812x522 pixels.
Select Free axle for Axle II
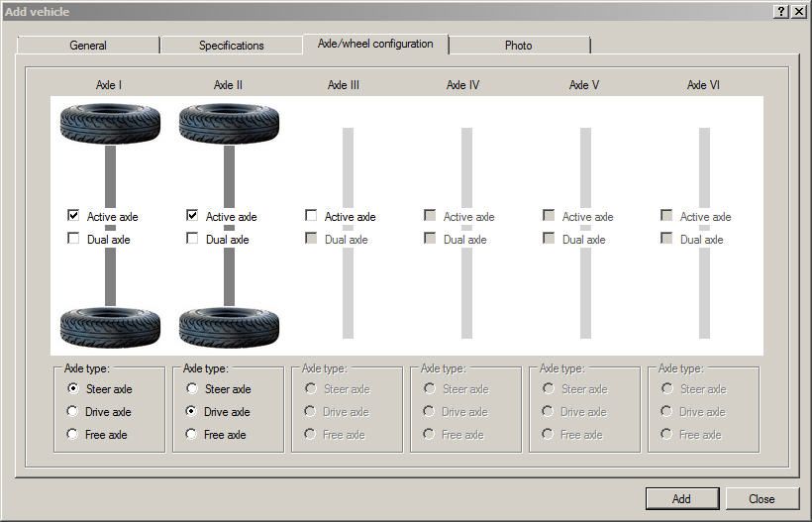[x=192, y=434]
